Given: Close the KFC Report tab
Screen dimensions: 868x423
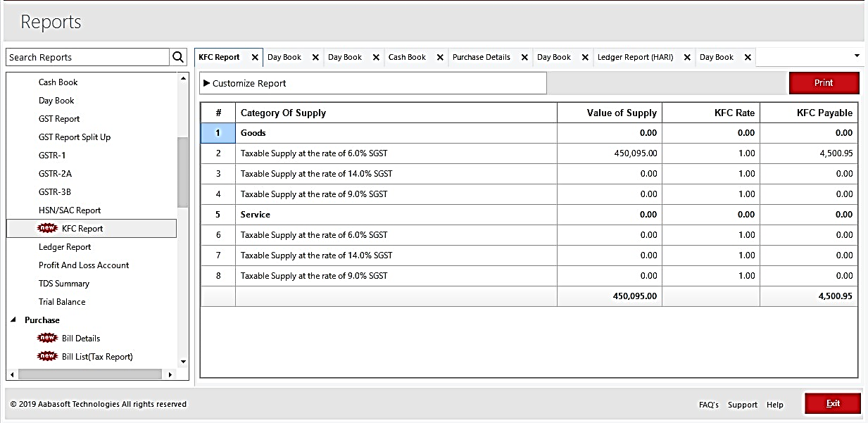Looking at the screenshot, I should pyautogui.click(x=255, y=58).
